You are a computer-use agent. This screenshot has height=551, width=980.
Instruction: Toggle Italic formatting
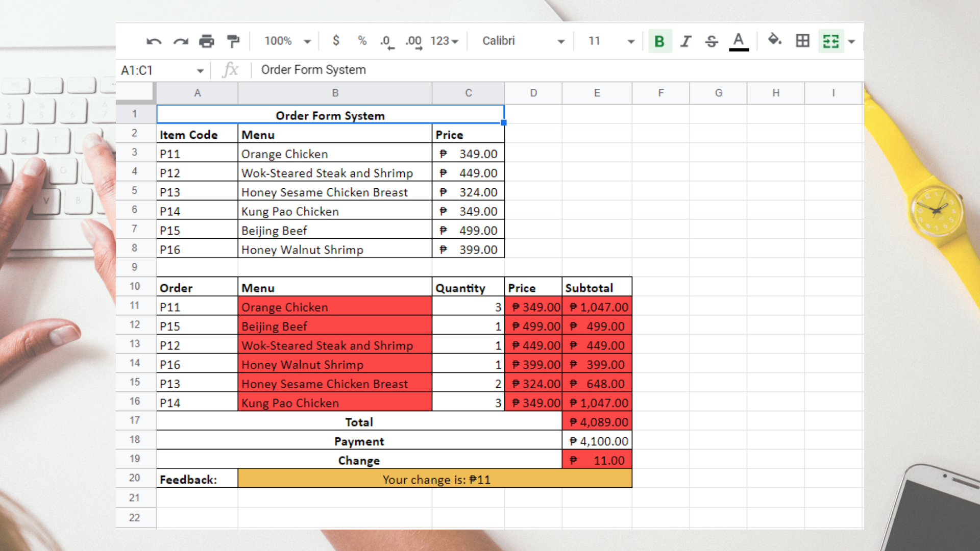click(685, 41)
